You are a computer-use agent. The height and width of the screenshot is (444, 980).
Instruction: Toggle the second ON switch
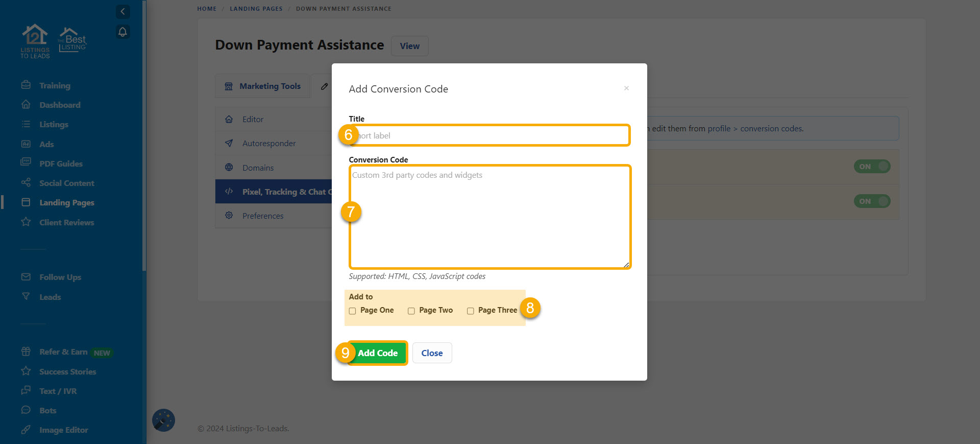click(x=872, y=201)
